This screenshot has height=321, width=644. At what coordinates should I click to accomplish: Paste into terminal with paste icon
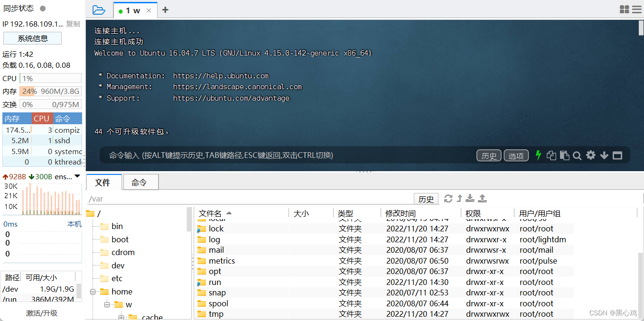pos(564,155)
